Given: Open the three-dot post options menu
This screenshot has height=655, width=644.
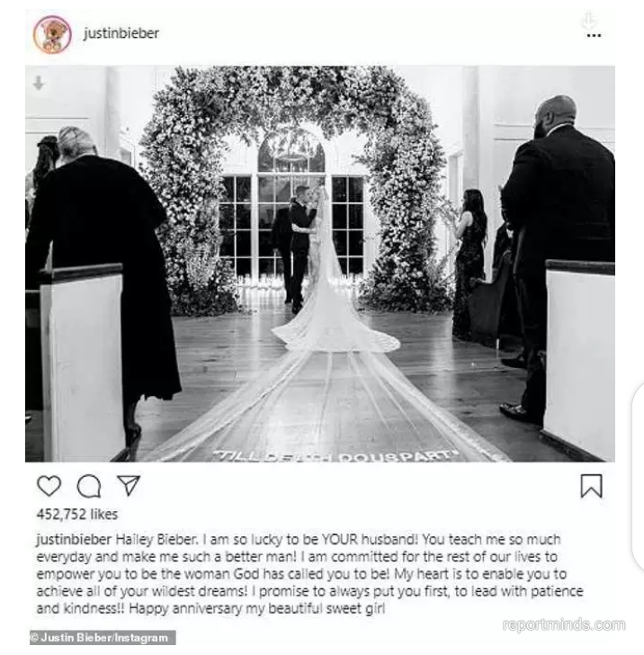Looking at the screenshot, I should (x=594, y=35).
